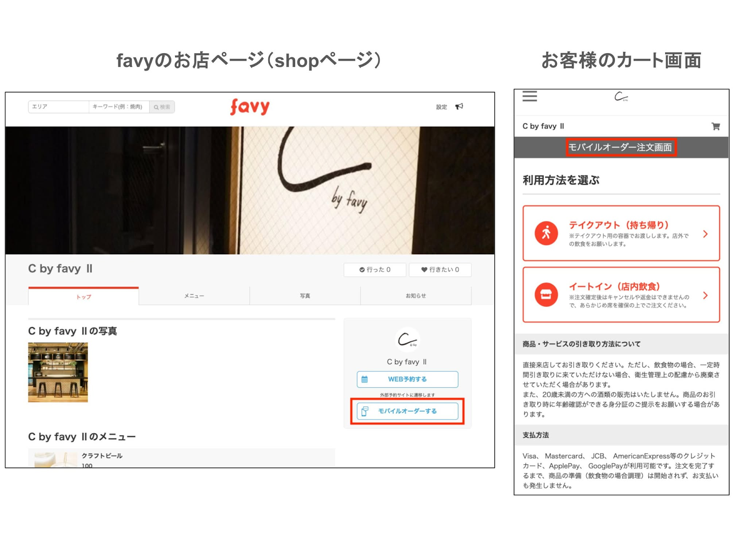Click the C logo atop cart screen

pos(621,97)
